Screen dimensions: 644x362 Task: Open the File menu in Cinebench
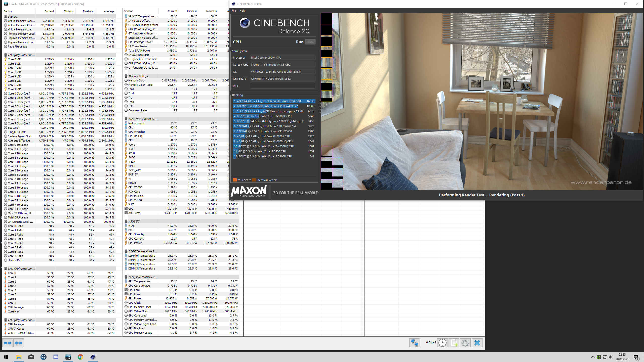tap(233, 11)
